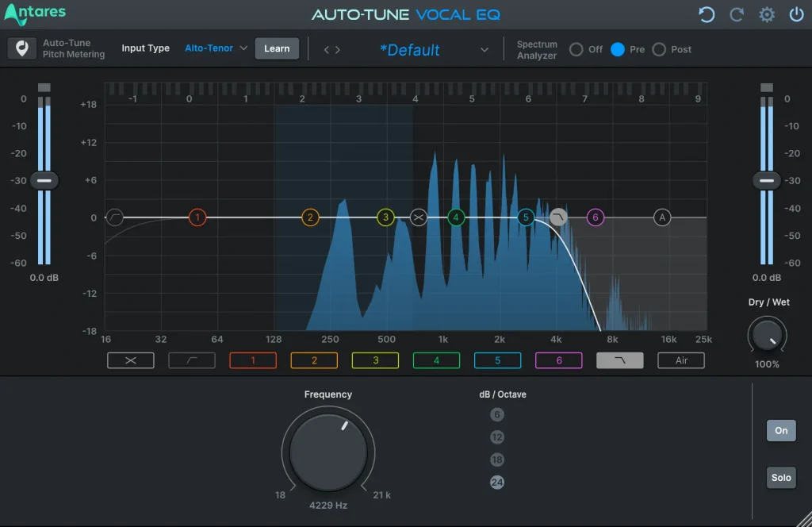Click the redo arrow icon

point(736,14)
